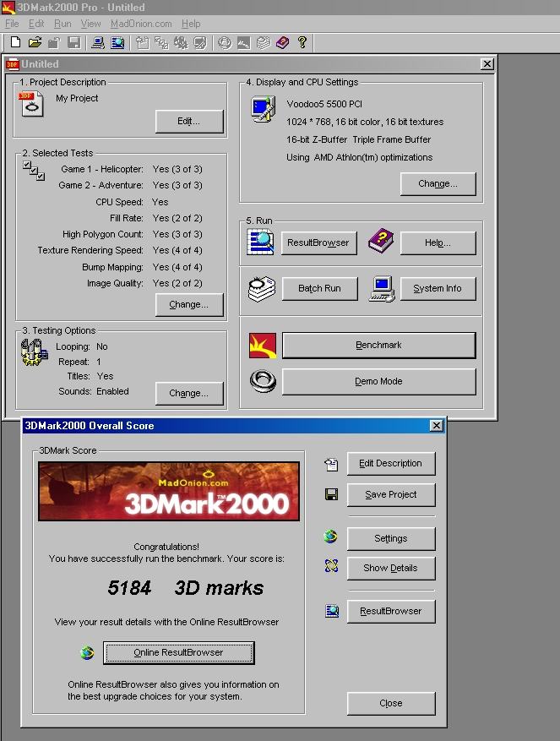
Task: Click the ResultBrowser magnifier toolbar icon
Action: point(117,42)
